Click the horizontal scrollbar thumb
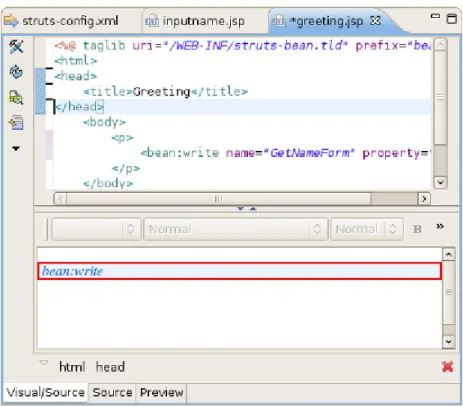 pos(218,199)
